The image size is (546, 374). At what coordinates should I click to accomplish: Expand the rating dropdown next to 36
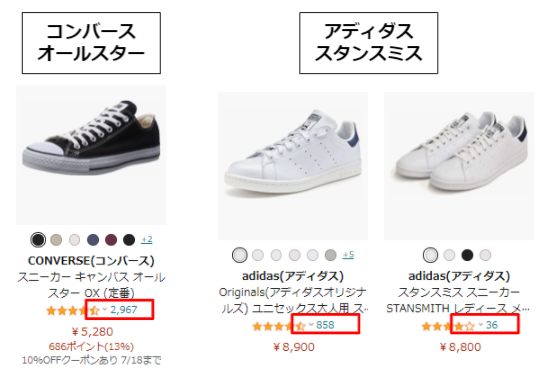pyautogui.click(x=481, y=325)
